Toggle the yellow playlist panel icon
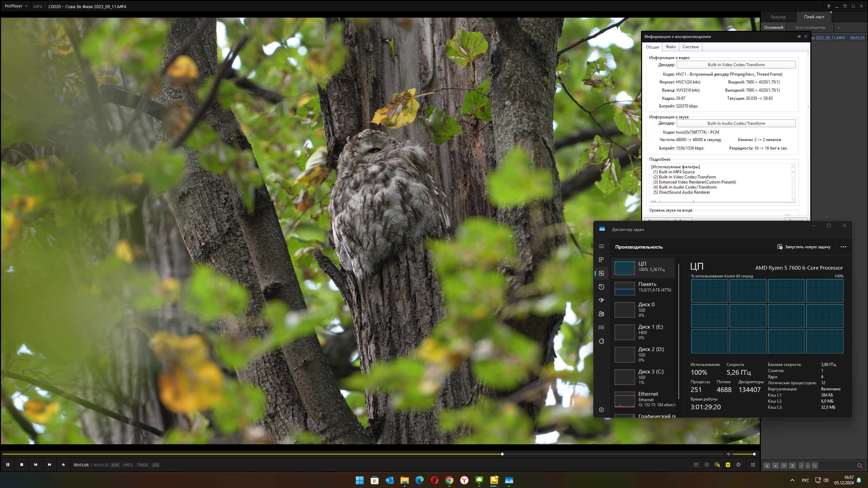This screenshot has width=868, height=488. 728,465
